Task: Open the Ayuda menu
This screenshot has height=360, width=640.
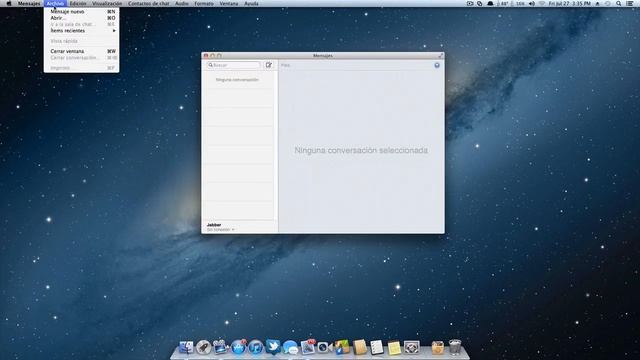Action: pos(251,3)
